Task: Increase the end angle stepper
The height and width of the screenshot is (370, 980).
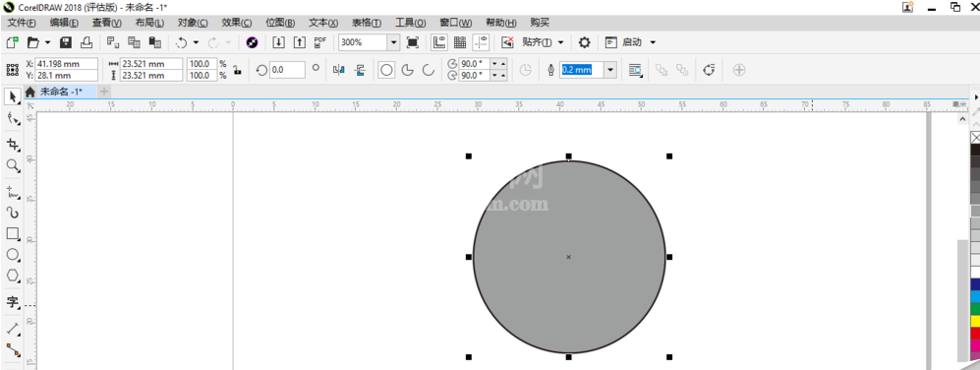Action: coord(503,76)
